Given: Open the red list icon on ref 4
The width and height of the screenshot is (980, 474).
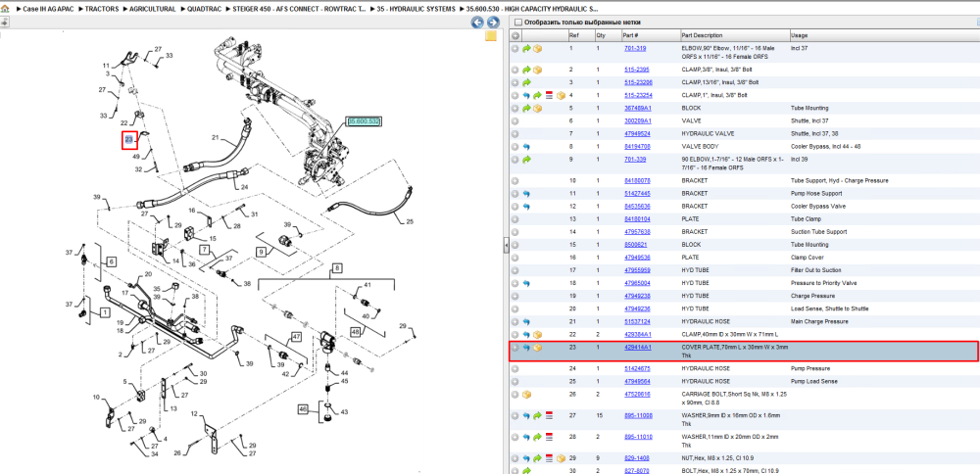Looking at the screenshot, I should coord(550,96).
